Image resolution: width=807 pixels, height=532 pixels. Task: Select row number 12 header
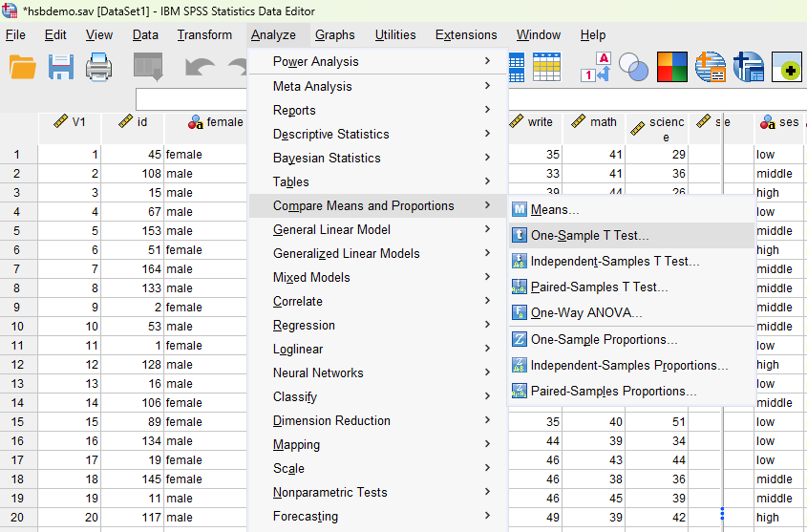point(18,364)
